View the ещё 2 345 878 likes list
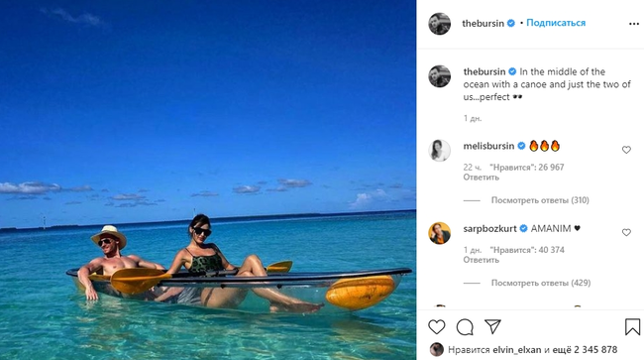 point(585,350)
